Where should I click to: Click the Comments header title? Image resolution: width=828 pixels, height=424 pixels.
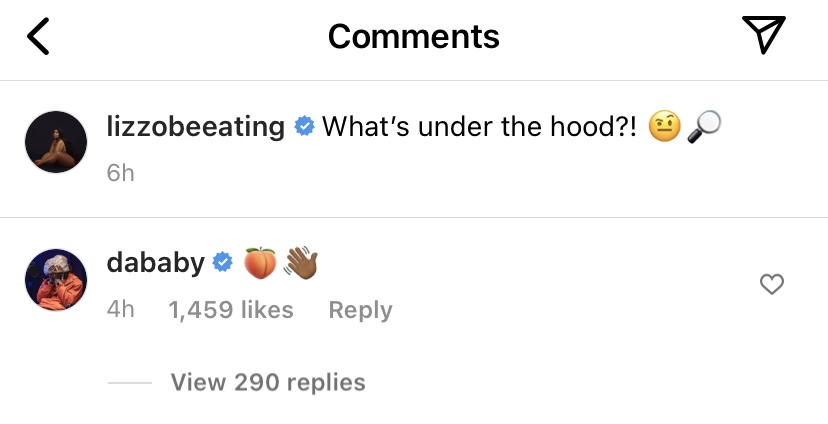point(413,36)
